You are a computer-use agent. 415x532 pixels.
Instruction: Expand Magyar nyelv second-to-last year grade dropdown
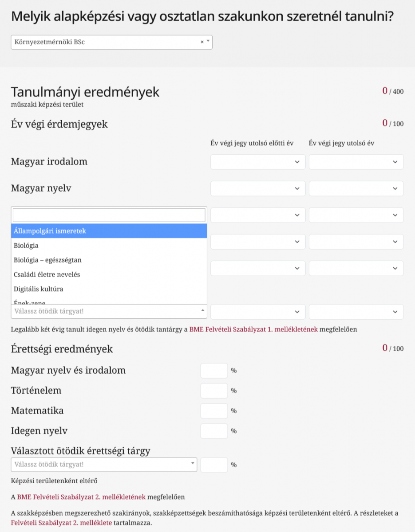coord(258,188)
